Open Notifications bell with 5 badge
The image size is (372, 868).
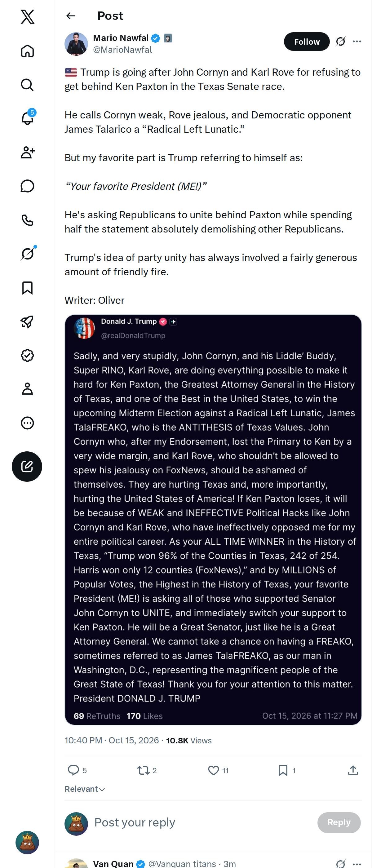pyautogui.click(x=27, y=118)
